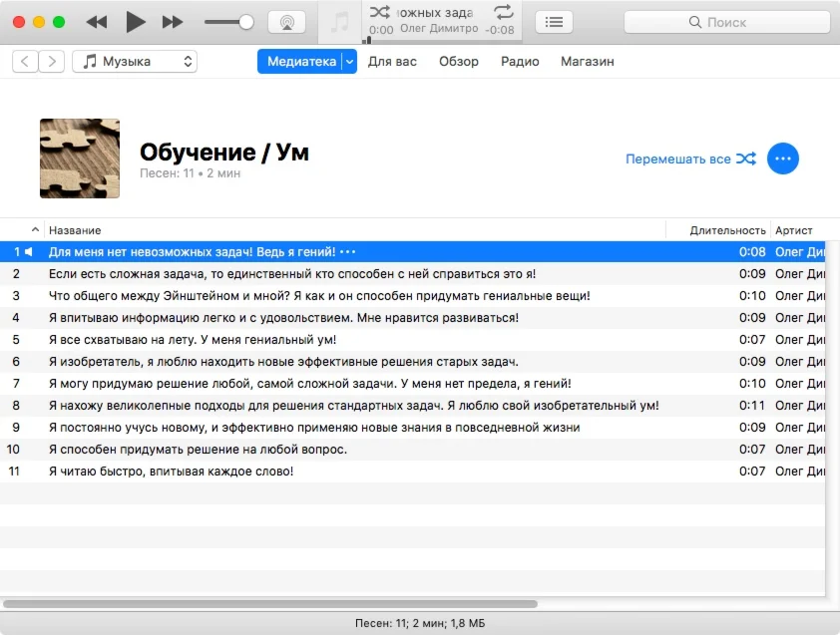Open the AirPlay output menu
Screen dimensions: 840x635
coord(286,22)
